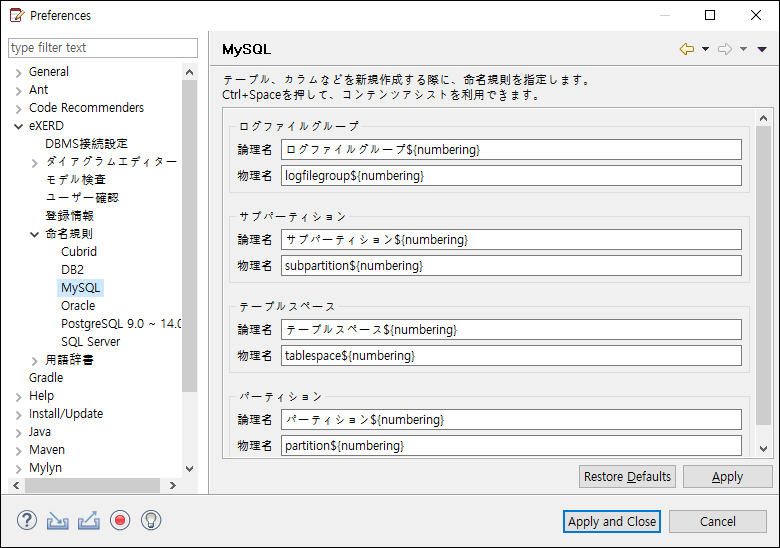Collapse the 命名規則 tree node
Image resolution: width=780 pixels, height=548 pixels.
click(x=34, y=234)
